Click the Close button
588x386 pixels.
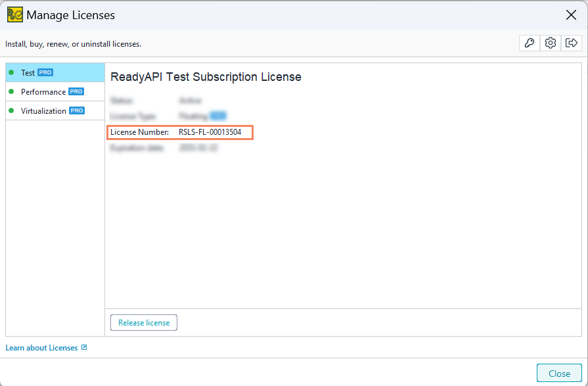point(559,374)
